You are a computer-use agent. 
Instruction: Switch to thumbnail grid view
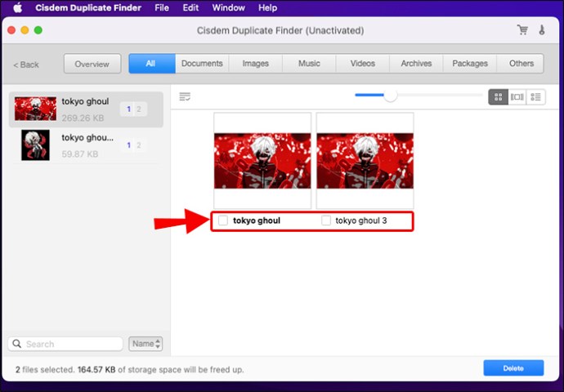coord(498,97)
